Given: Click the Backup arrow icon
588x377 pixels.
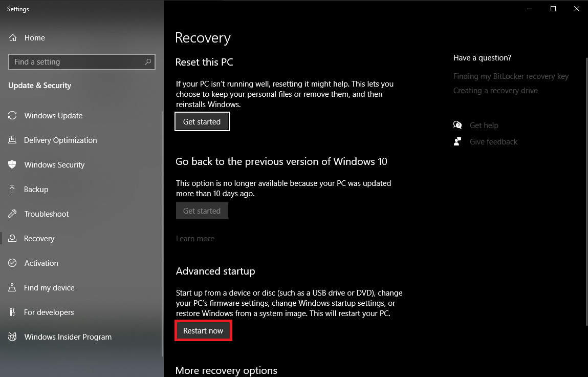Looking at the screenshot, I should tap(13, 190).
